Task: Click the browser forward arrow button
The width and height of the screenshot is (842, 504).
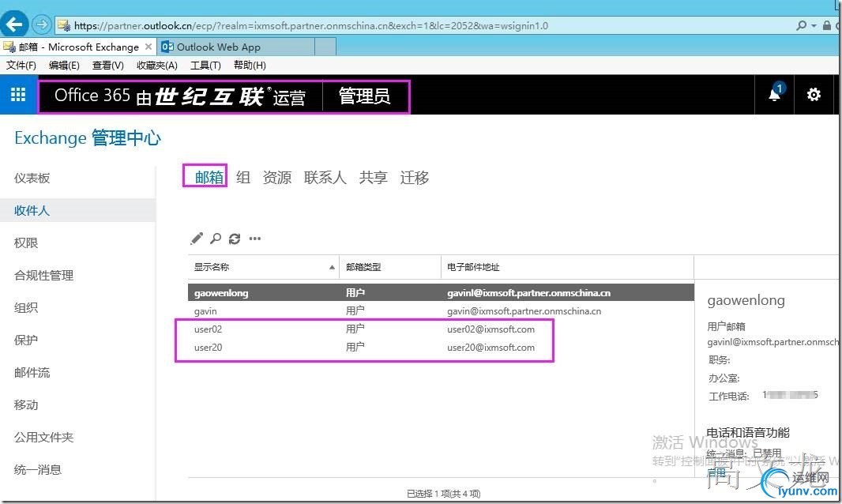Action: [41, 24]
